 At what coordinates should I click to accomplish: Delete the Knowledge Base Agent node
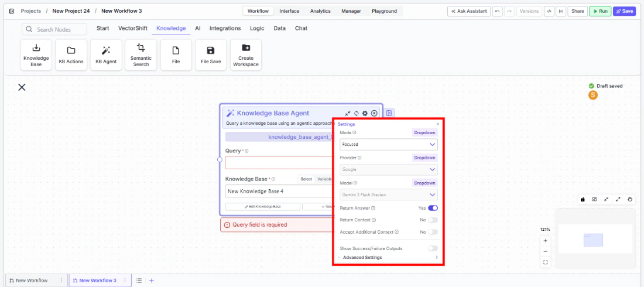374,113
